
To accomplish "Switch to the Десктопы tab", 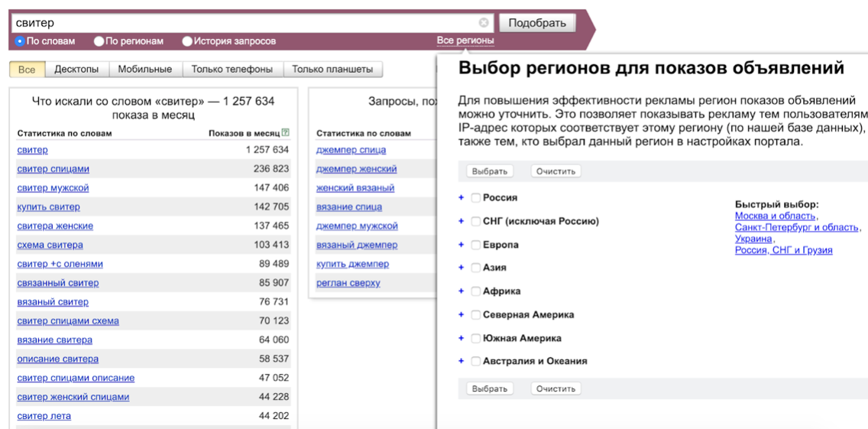I will (x=76, y=70).
